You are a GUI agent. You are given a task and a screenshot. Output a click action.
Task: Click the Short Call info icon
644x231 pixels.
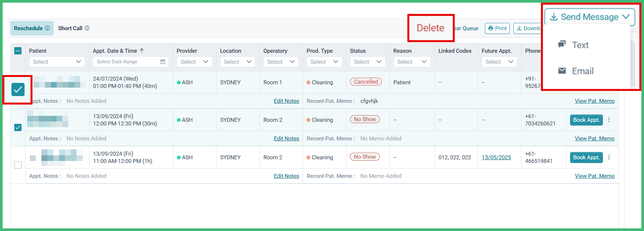click(x=87, y=28)
